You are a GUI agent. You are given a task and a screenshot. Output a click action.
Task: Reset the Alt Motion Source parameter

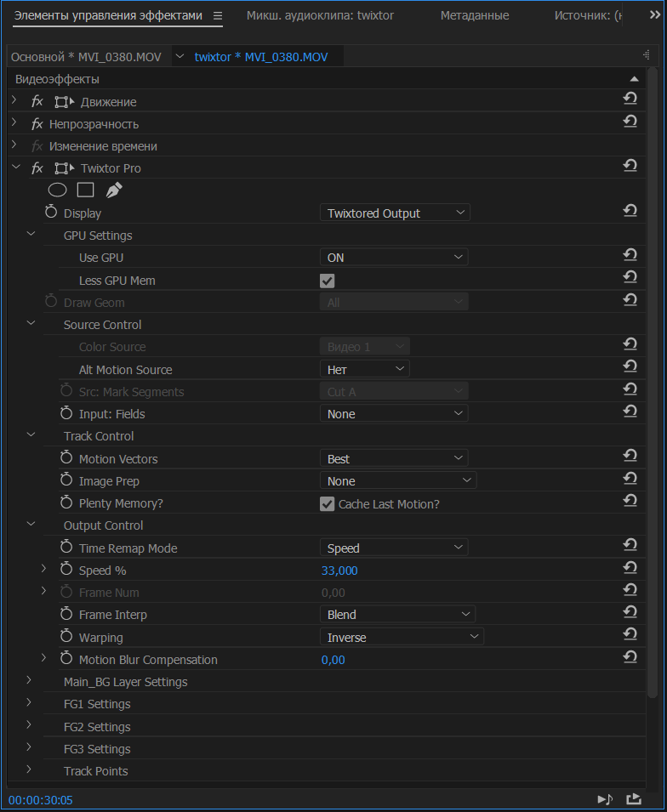pos(630,366)
